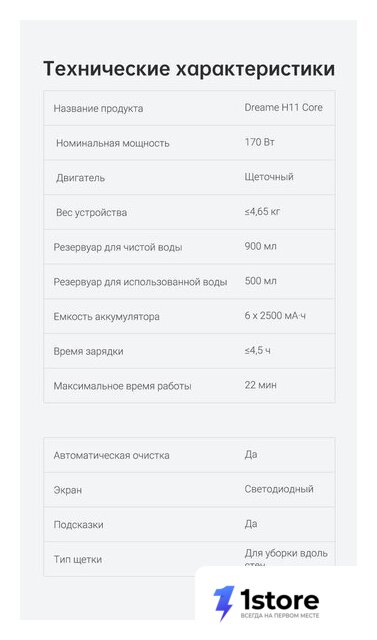Select 'Резервуар для чистой воды' label
The width and height of the screenshot is (377, 640).
coord(118,247)
